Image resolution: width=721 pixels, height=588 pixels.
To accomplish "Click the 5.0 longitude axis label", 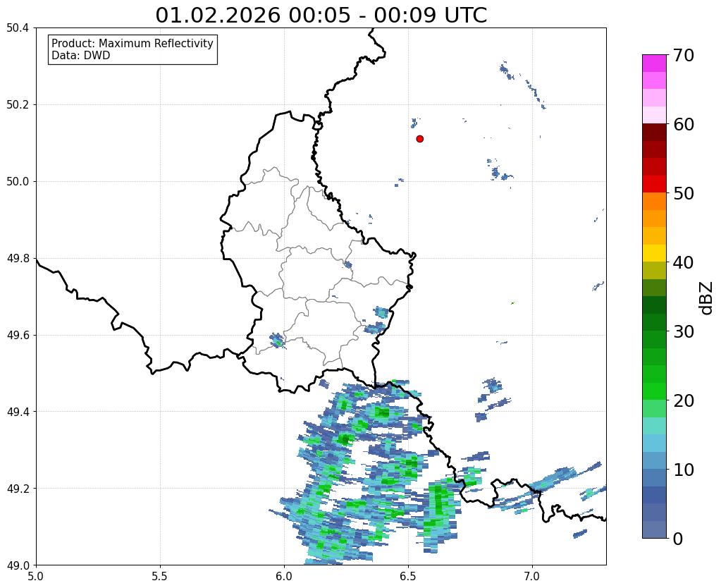I will 36,577.
